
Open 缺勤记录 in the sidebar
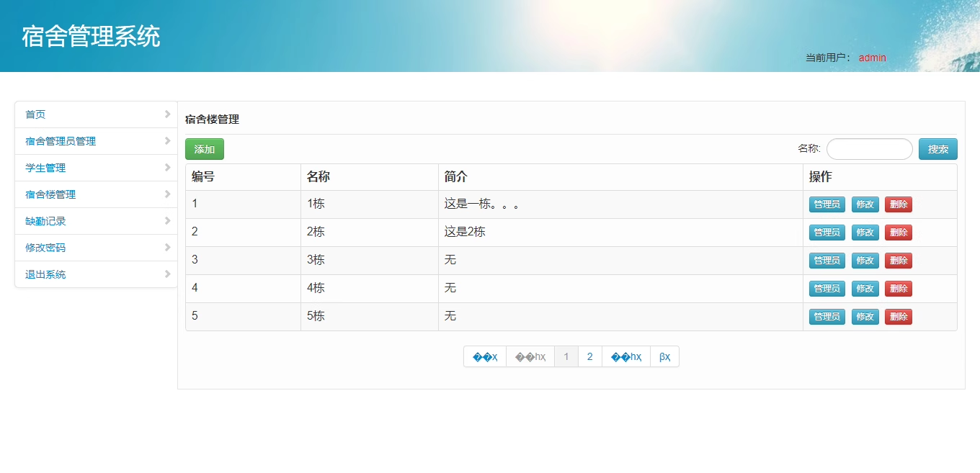click(x=96, y=221)
